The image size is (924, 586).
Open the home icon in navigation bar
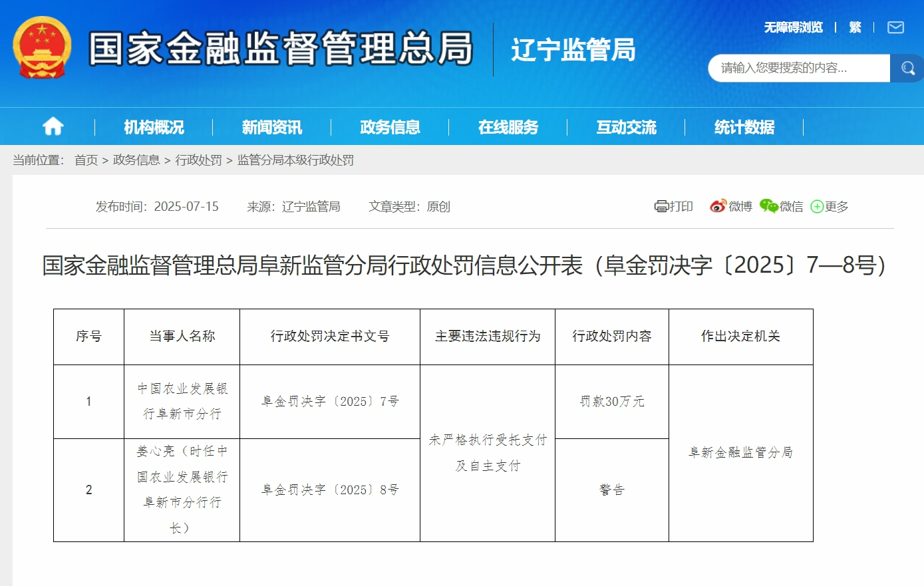(x=53, y=126)
